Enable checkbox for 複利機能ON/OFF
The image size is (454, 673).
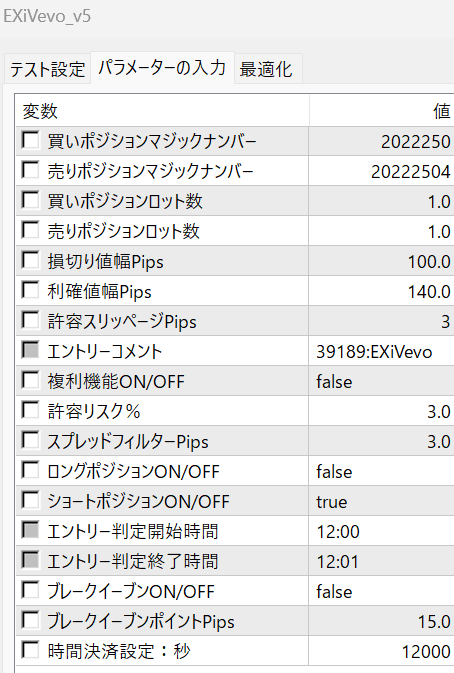tap(30, 380)
